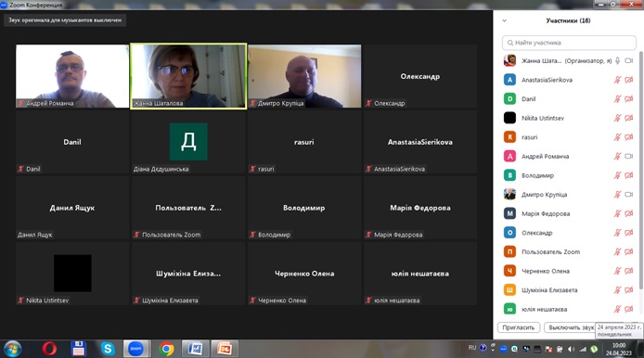Open the PowerPoint taskbar icon
This screenshot has height=358, width=644.
point(225,349)
